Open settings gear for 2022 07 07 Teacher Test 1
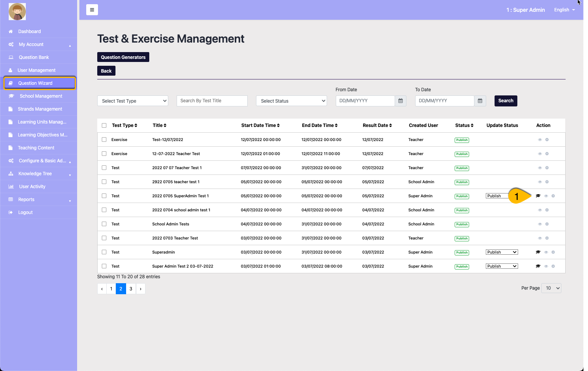This screenshot has width=588, height=371. tap(547, 168)
